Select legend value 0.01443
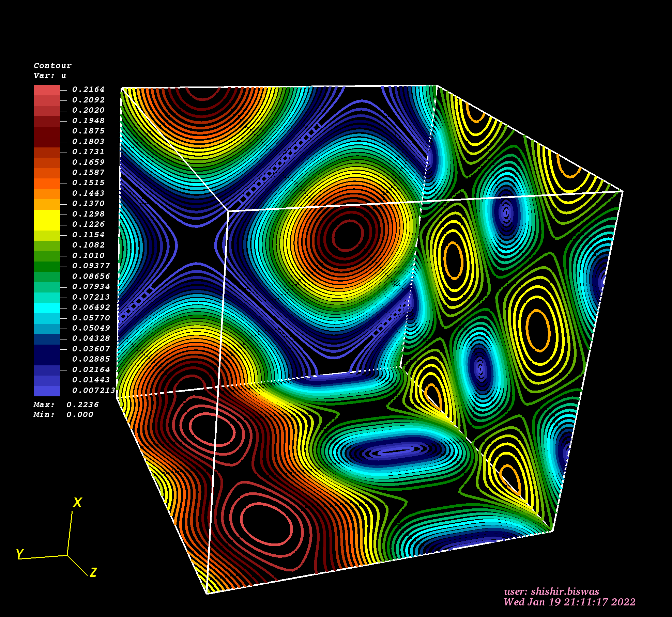Viewport: 672px width, 617px height. click(x=91, y=380)
